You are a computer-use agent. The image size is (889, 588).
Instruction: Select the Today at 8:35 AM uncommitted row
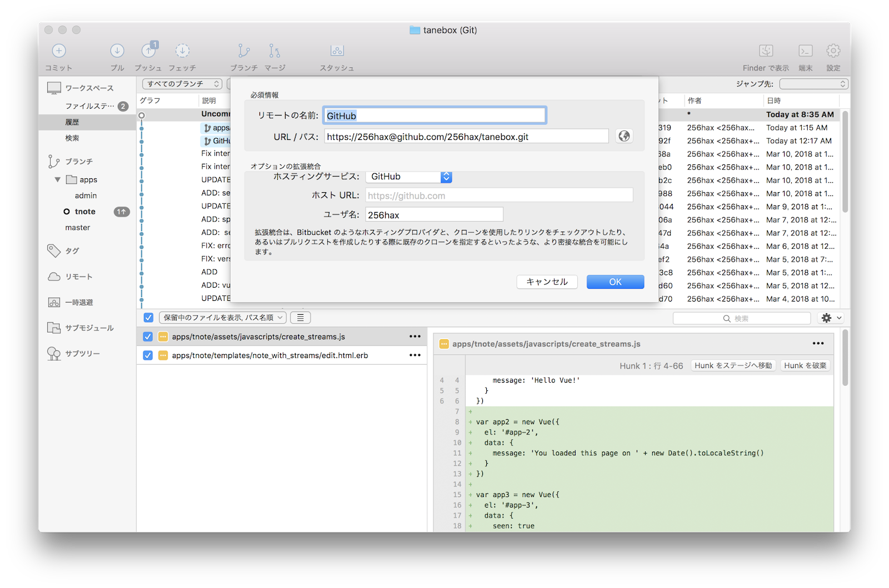[x=800, y=114]
